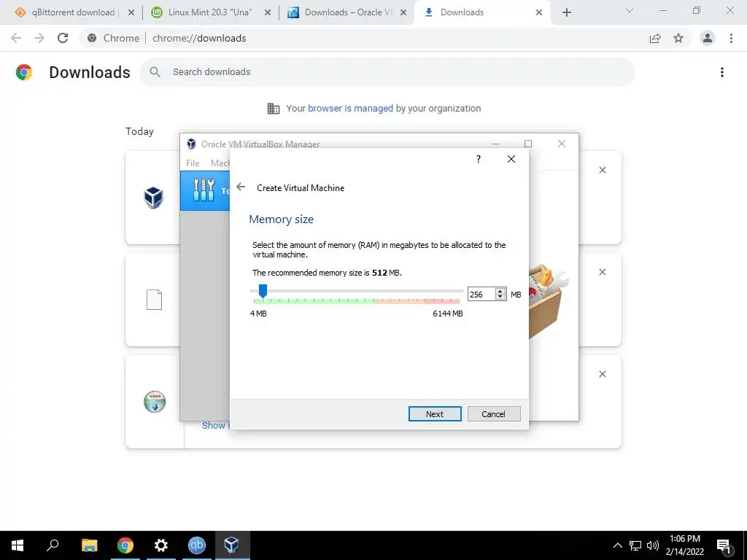Viewport: 747px width, 560px height.
Task: Click the VirtualBox cube download icon
Action: (153, 198)
